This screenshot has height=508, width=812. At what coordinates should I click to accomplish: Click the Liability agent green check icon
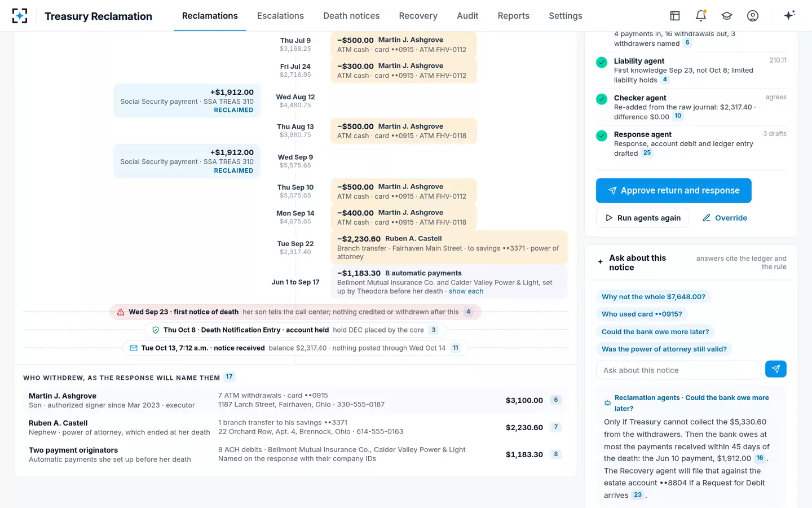point(602,62)
